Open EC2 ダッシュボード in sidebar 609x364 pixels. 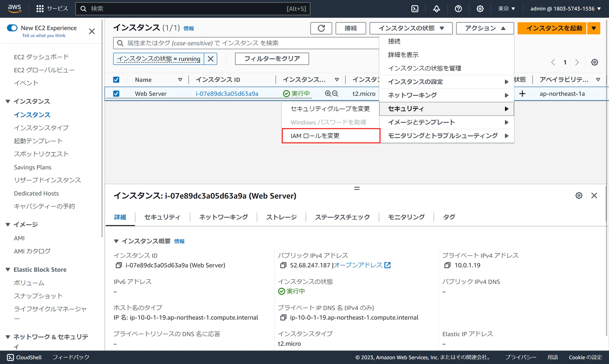41,57
